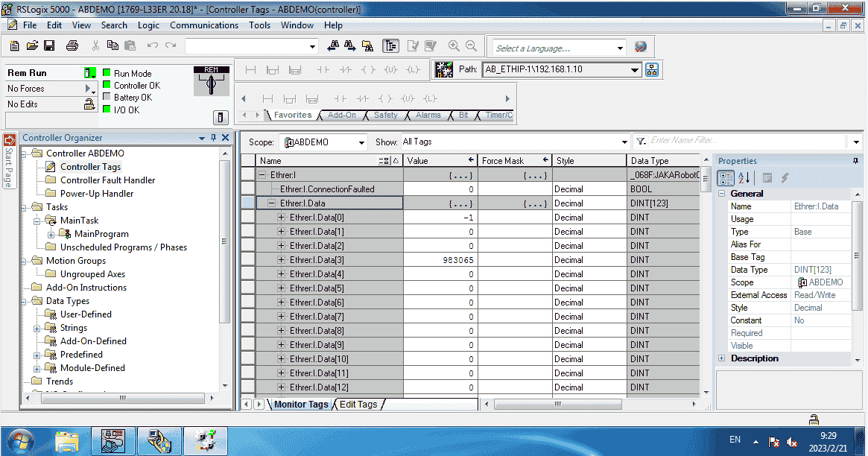Image resolution: width=868 pixels, height=456 pixels.
Task: Select the Add-On instruction tab
Action: pos(342,115)
